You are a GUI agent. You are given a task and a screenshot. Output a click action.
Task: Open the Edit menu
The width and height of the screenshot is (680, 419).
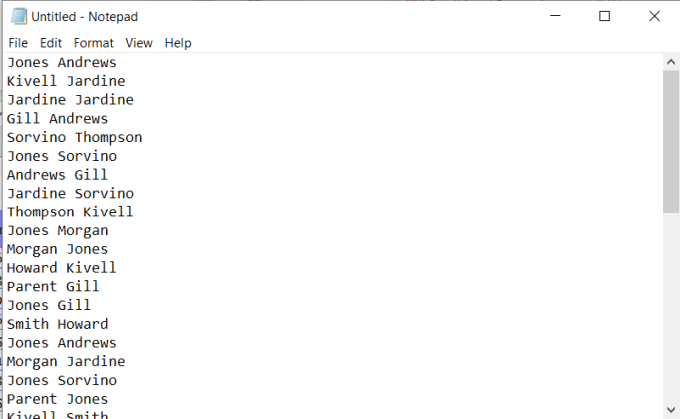(51, 43)
